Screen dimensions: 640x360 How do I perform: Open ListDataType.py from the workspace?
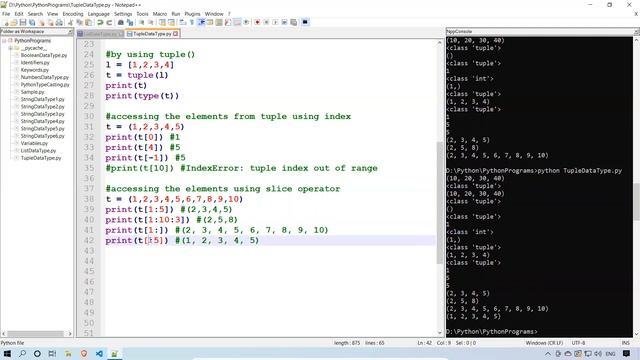tap(38, 151)
